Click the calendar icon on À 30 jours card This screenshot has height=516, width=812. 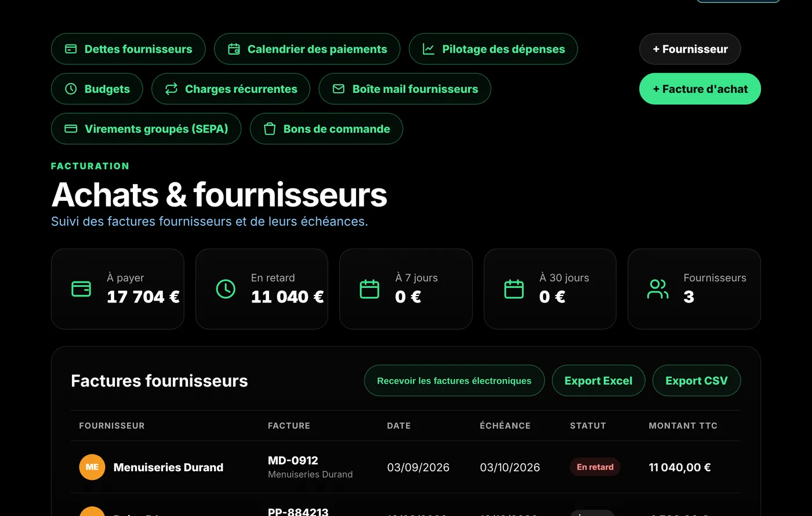[x=514, y=288]
